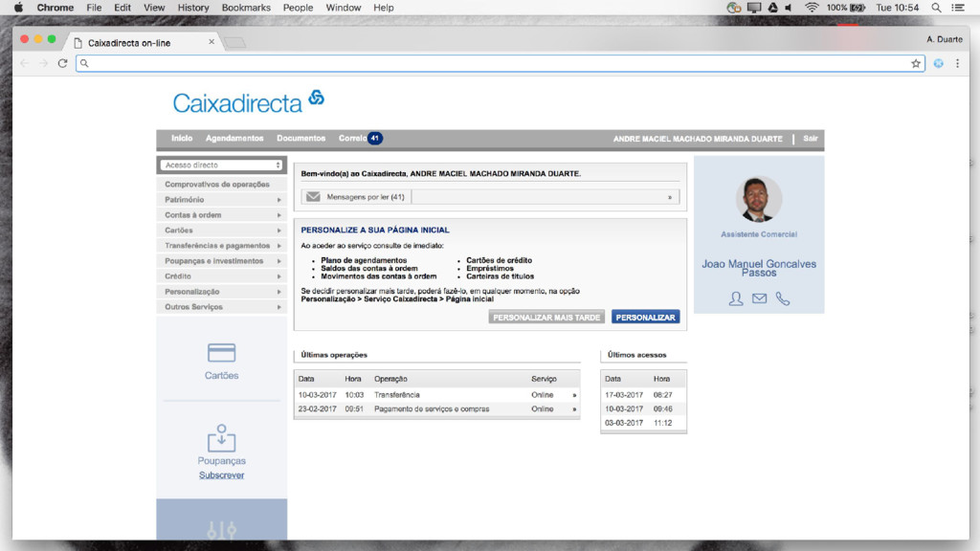980x551 pixels.
Task: Click the 17-03-2017 access date
Action: point(624,395)
